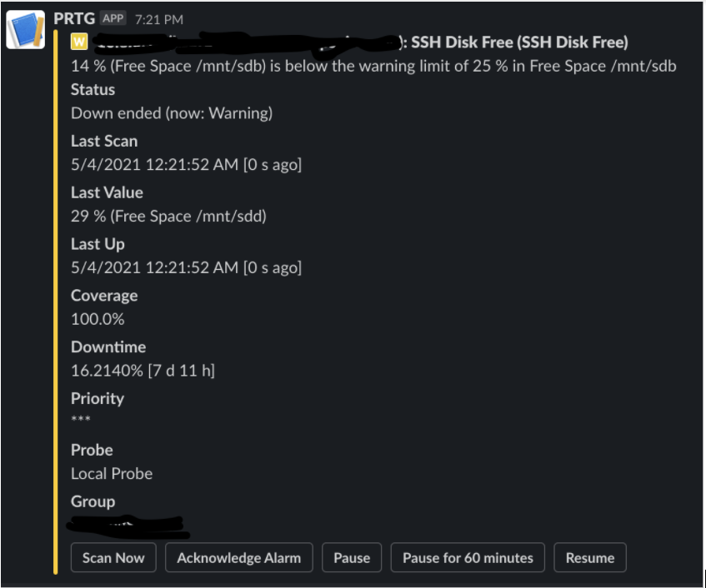Click Acknowledge Alarm button
706x588 pixels.
coord(239,557)
